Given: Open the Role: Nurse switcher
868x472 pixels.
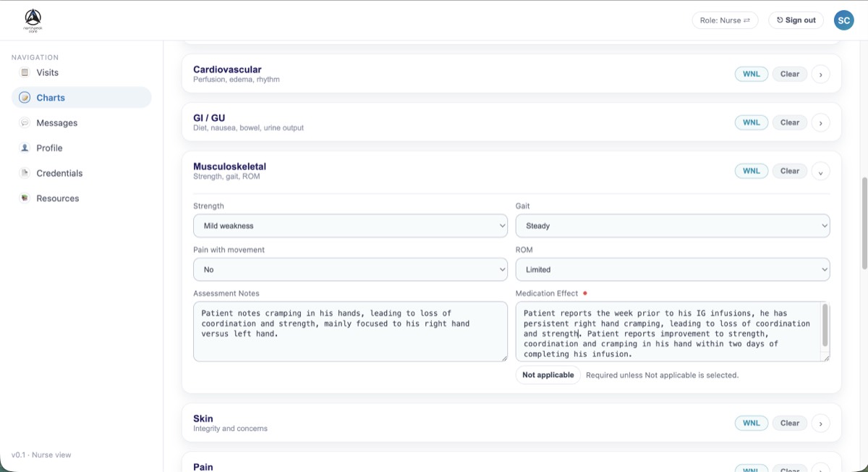Looking at the screenshot, I should click(x=725, y=20).
